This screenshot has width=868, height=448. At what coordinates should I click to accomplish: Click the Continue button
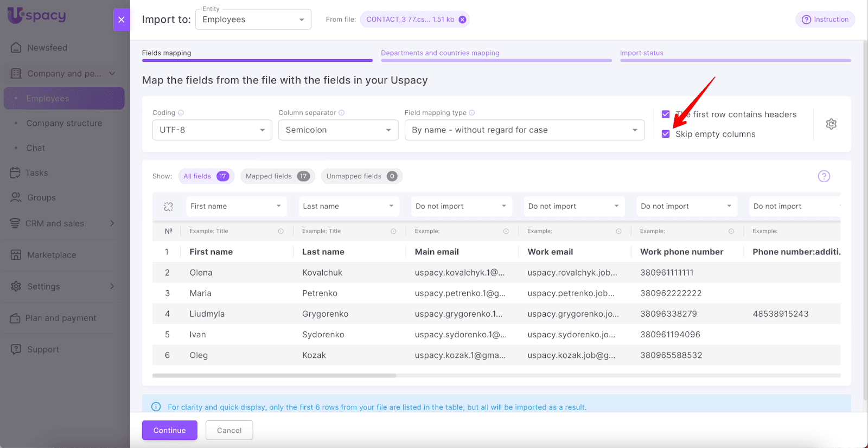[x=169, y=430]
